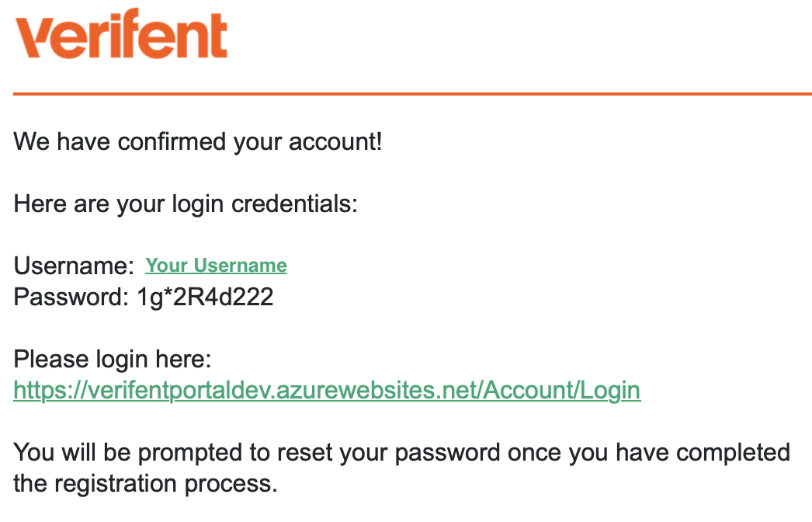Open the Your Username link

click(216, 266)
